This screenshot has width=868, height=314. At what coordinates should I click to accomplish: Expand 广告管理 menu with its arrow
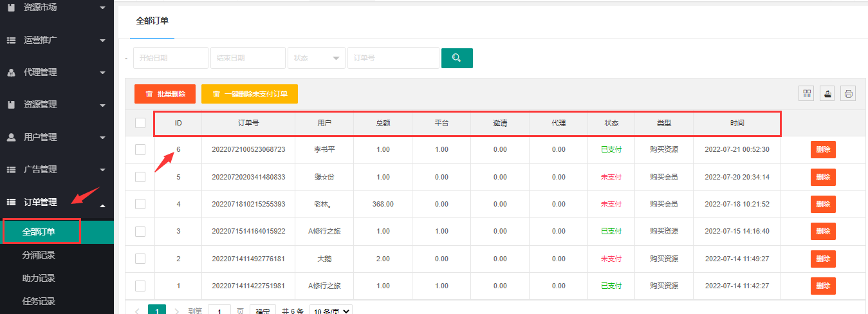[102, 170]
